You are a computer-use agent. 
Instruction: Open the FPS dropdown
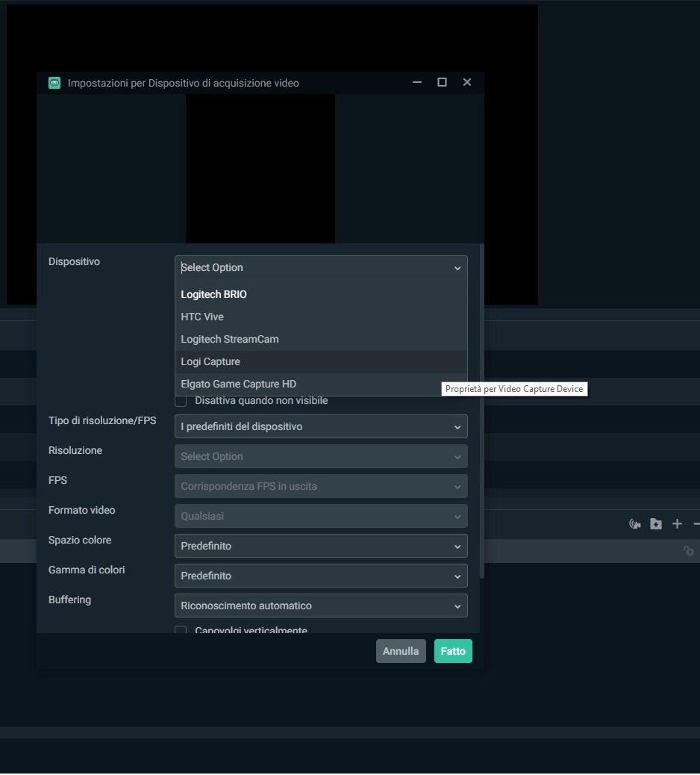[321, 486]
